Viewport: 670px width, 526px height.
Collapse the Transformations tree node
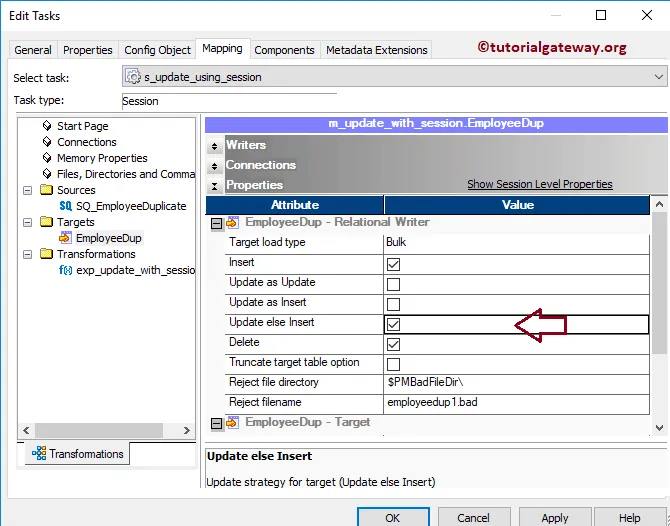click(x=27, y=254)
